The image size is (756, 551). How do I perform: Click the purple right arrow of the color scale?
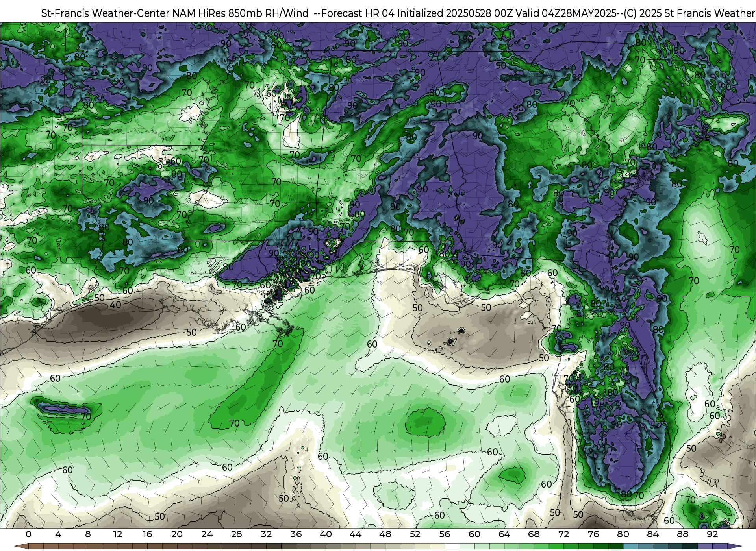pyautogui.click(x=735, y=546)
